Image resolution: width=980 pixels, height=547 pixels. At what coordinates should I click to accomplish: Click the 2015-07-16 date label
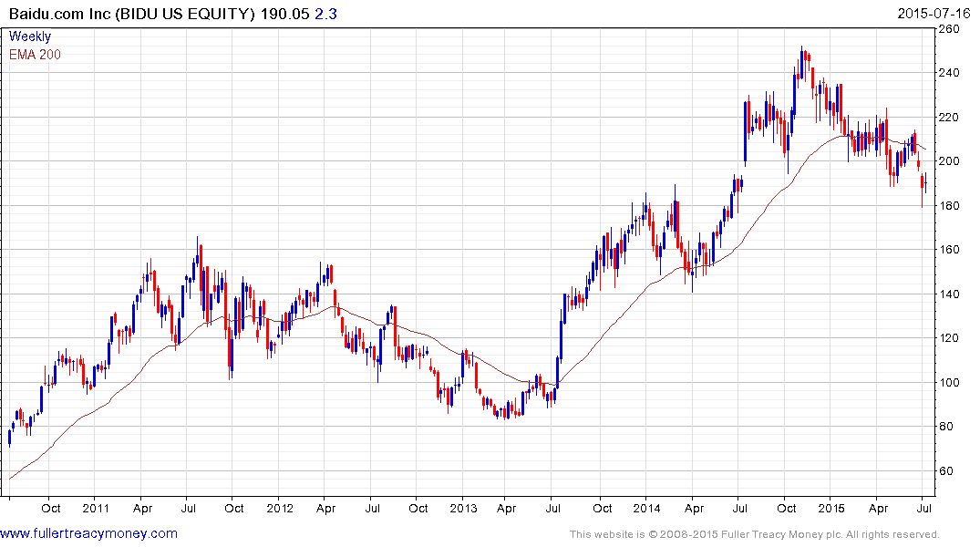coord(934,13)
